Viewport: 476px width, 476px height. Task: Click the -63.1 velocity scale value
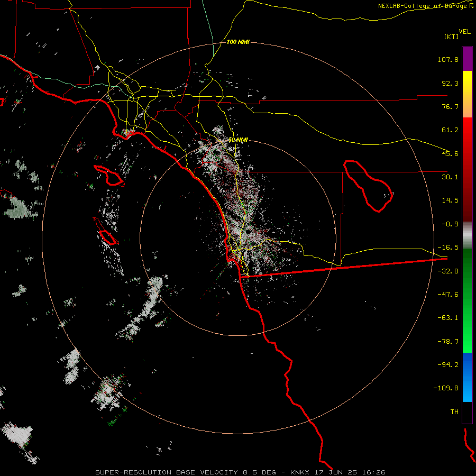[448, 318]
